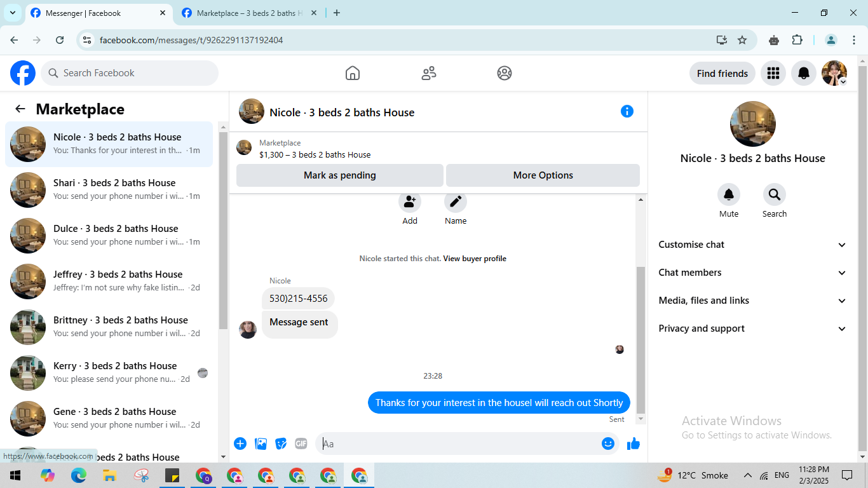Open More Options for the listing

pos(543,175)
